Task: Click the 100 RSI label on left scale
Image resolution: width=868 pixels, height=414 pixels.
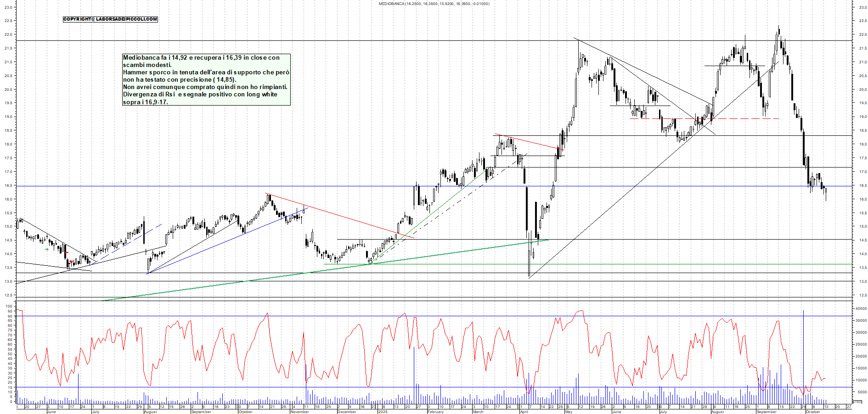Action: click(9, 306)
